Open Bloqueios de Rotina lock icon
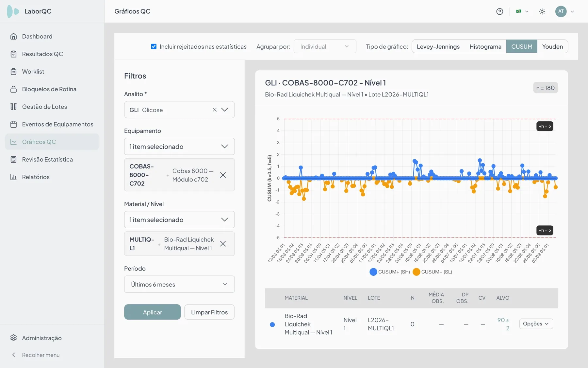Image resolution: width=588 pixels, height=368 pixels. pyautogui.click(x=13, y=89)
